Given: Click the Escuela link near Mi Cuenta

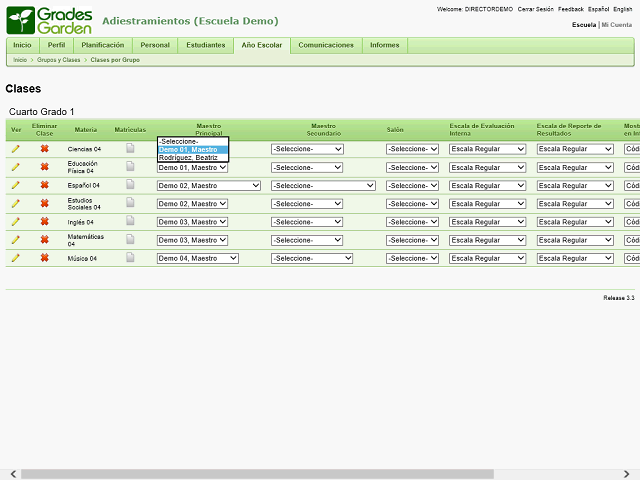Looking at the screenshot, I should tap(584, 25).
